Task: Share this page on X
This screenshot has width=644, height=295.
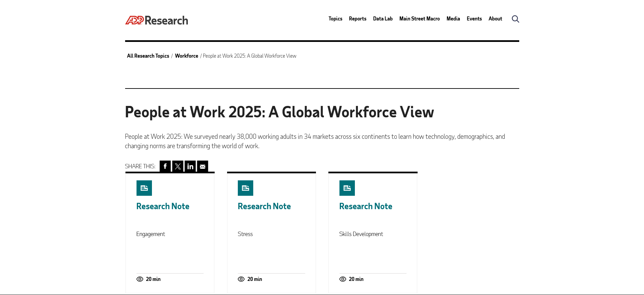Action: [178, 166]
